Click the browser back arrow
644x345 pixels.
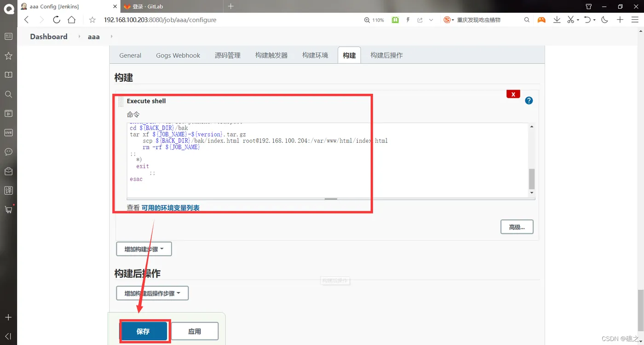[26, 20]
